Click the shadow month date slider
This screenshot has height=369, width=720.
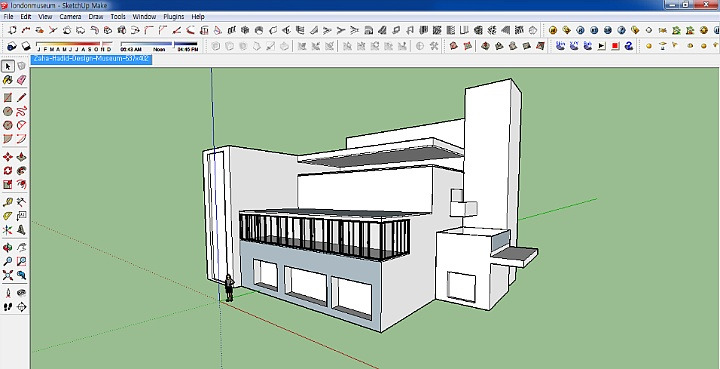(x=74, y=45)
